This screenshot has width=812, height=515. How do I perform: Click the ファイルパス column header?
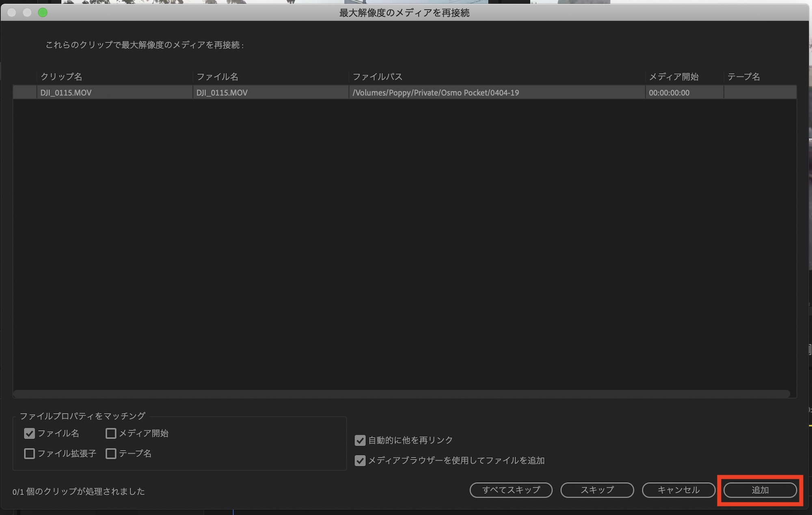coord(377,77)
